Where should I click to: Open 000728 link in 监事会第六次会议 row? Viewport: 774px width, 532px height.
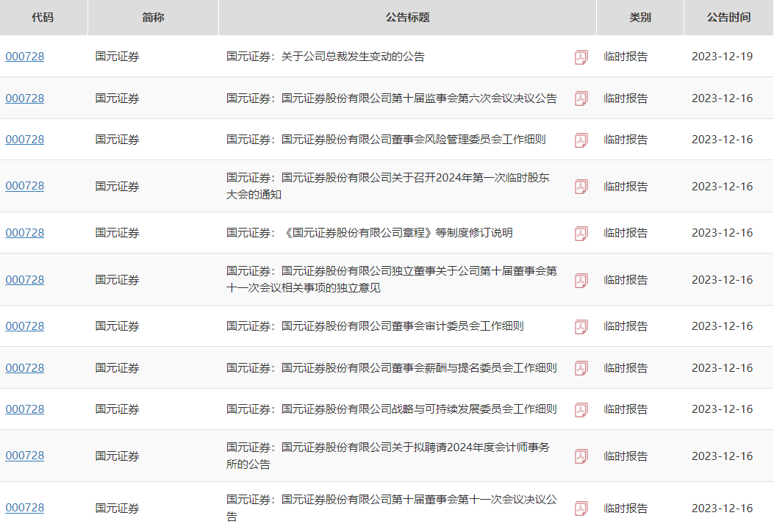25,98
